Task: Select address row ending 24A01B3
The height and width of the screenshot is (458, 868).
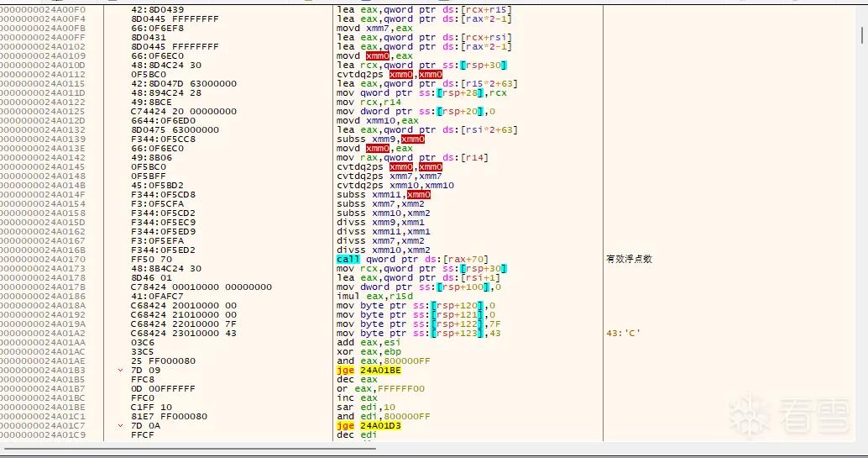Action: pyautogui.click(x=43, y=370)
